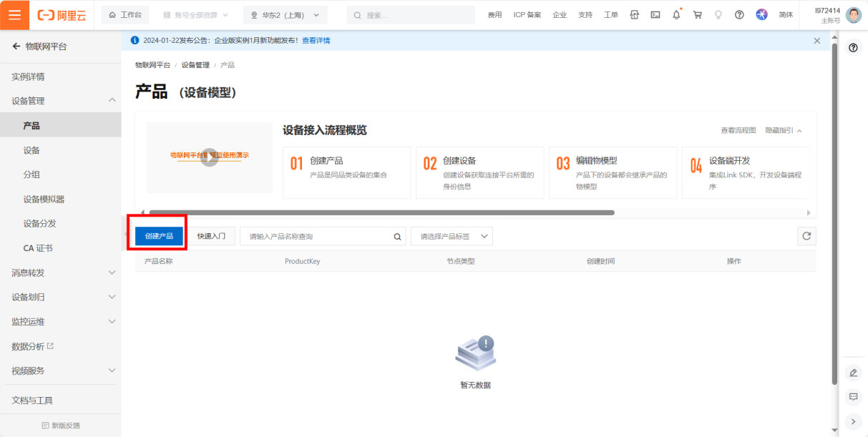Viewport: 868px width, 437px height.
Task: Click the 创建产品 button
Action: pos(159,236)
